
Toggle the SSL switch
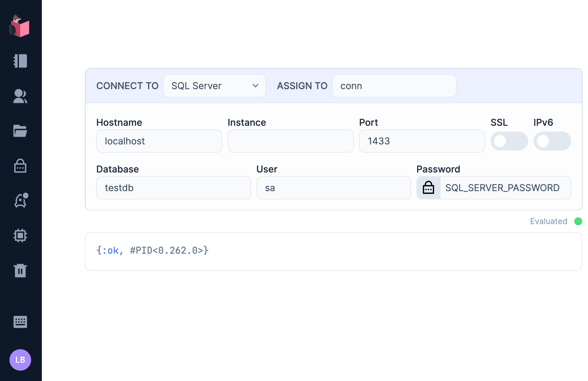(x=509, y=141)
